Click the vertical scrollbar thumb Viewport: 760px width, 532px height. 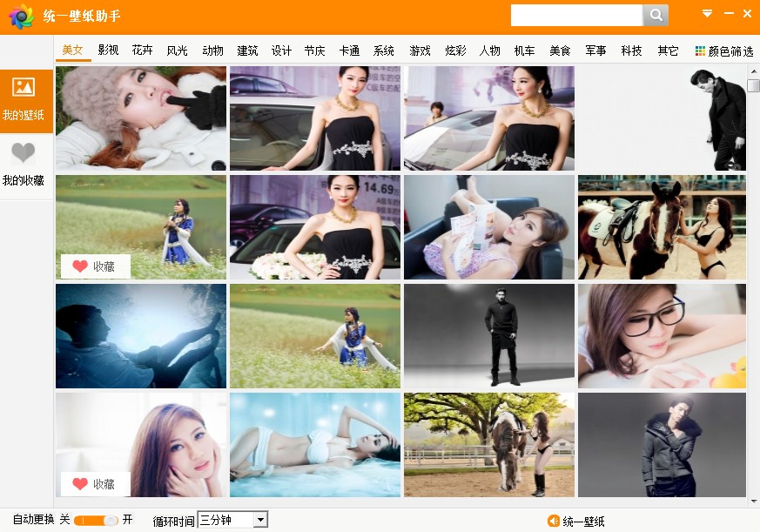click(x=754, y=85)
